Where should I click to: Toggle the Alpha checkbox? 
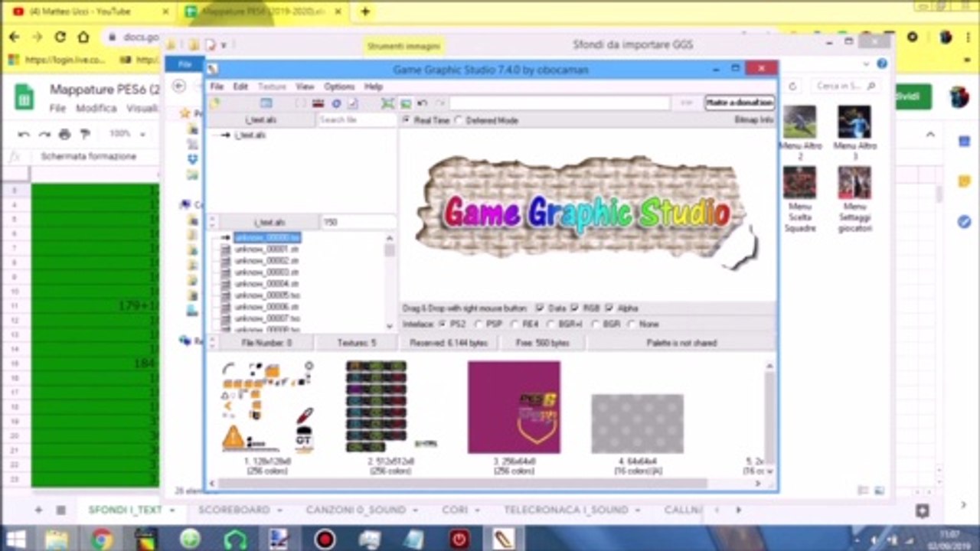tap(609, 308)
